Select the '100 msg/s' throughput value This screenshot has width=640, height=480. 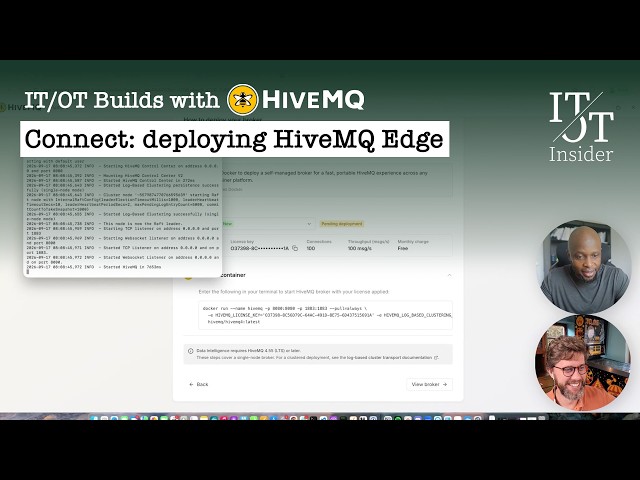[360, 248]
